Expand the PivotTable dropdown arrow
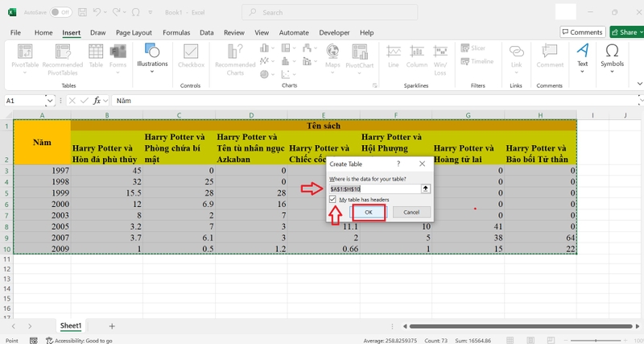Screen dimensions: 644x344 [25, 73]
